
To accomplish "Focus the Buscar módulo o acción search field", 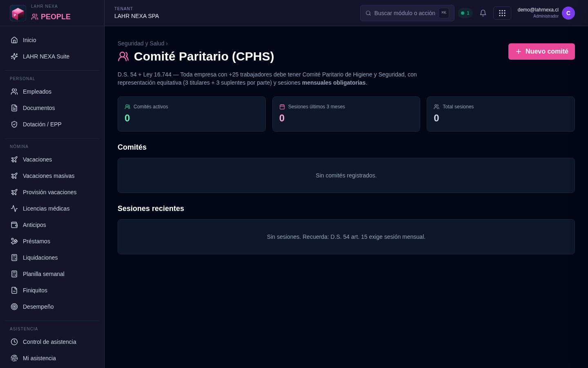I will tap(407, 13).
